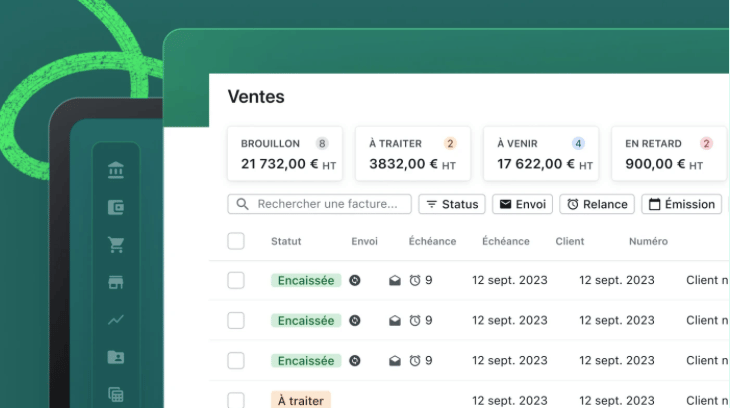Select the storefront icon in sidebar
The height and width of the screenshot is (408, 730).
tap(116, 282)
